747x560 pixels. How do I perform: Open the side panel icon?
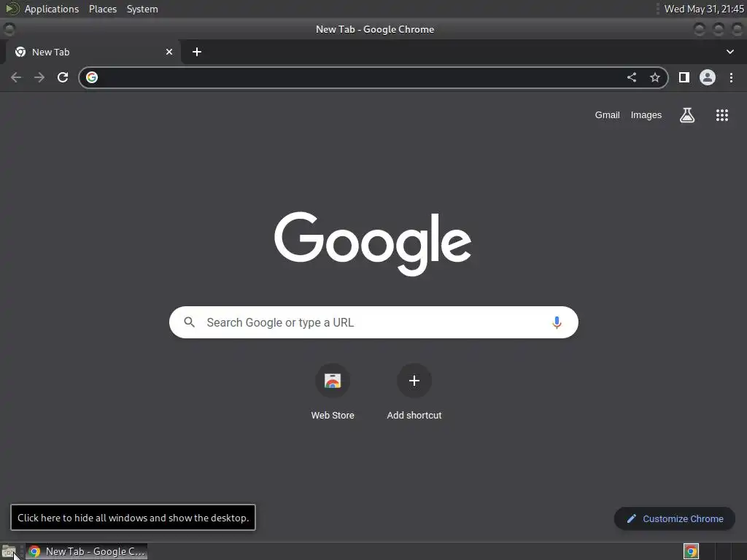(684, 77)
